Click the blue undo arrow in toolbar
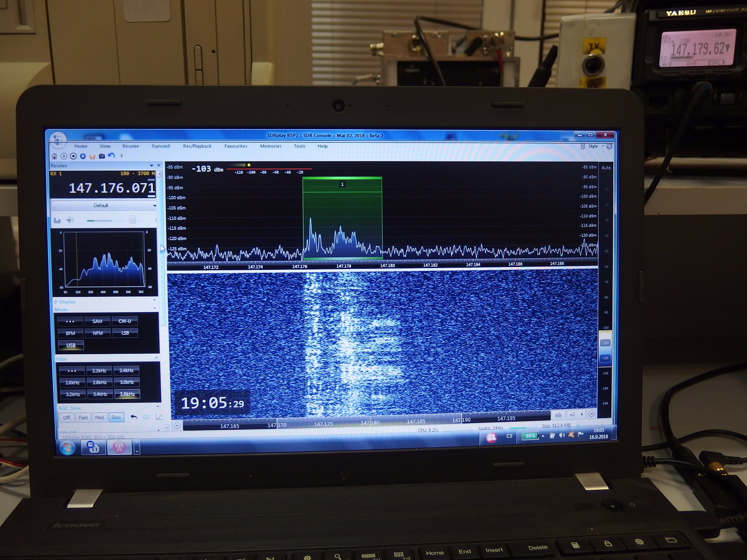The height and width of the screenshot is (560, 747). 112,156
